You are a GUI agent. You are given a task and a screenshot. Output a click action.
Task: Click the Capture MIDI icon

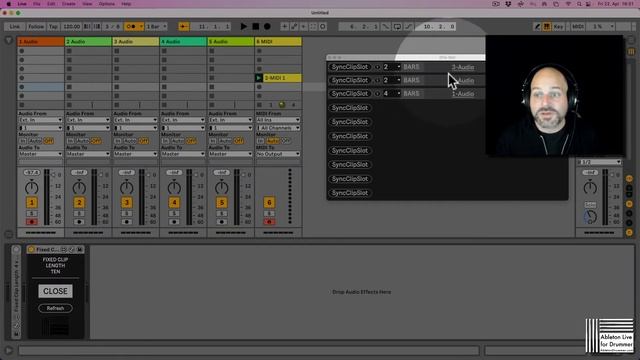[313, 27]
